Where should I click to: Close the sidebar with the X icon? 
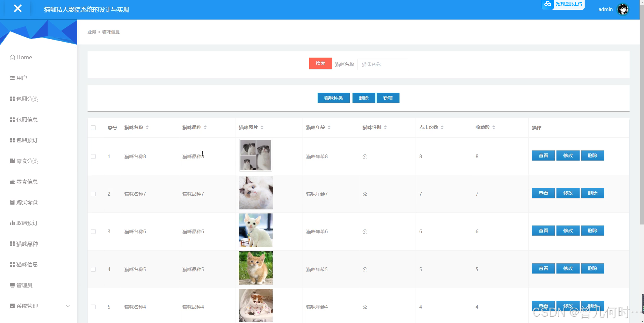tap(18, 8)
